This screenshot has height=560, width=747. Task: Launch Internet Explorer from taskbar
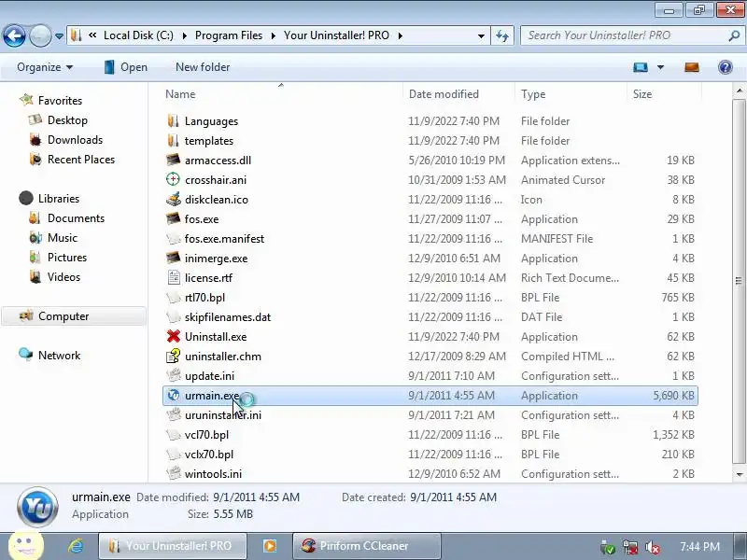point(76,546)
